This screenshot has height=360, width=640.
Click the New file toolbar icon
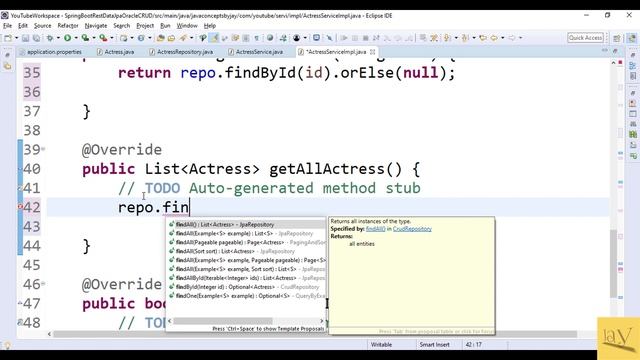click(8, 38)
